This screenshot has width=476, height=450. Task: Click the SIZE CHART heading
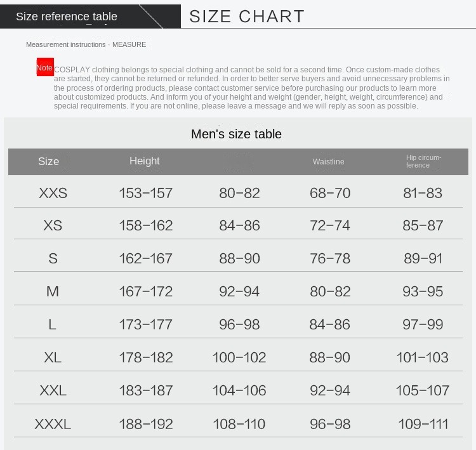tap(246, 17)
